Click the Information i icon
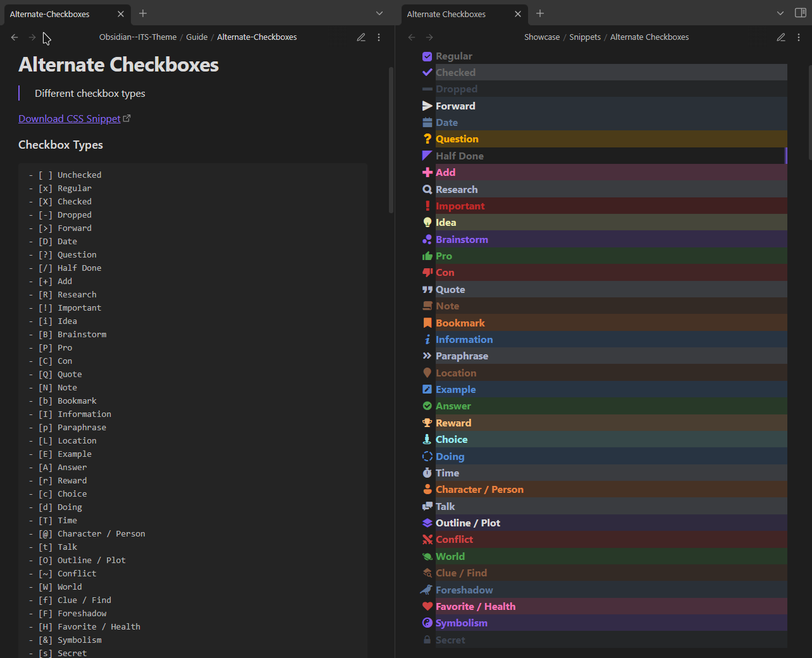The image size is (812, 658). click(428, 340)
